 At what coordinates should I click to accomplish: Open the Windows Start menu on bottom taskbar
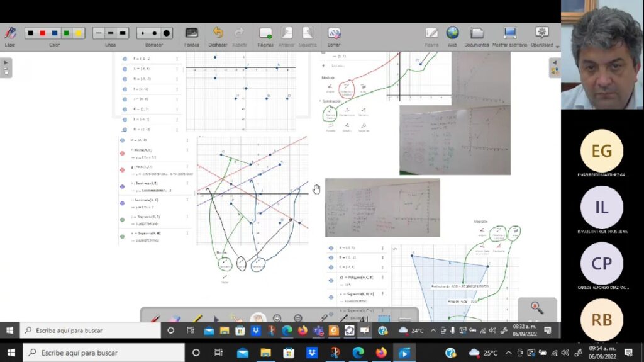coord(11,353)
